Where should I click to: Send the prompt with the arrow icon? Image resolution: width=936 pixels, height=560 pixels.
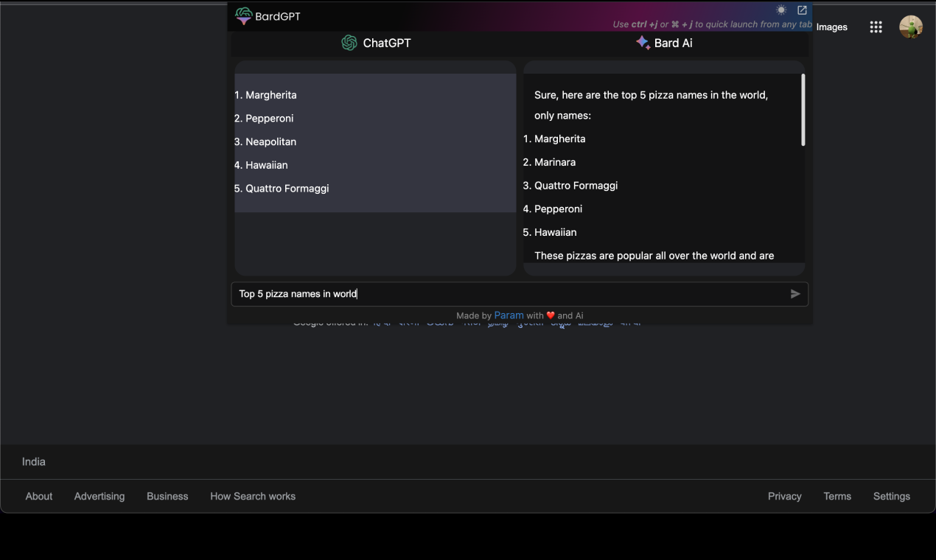795,294
